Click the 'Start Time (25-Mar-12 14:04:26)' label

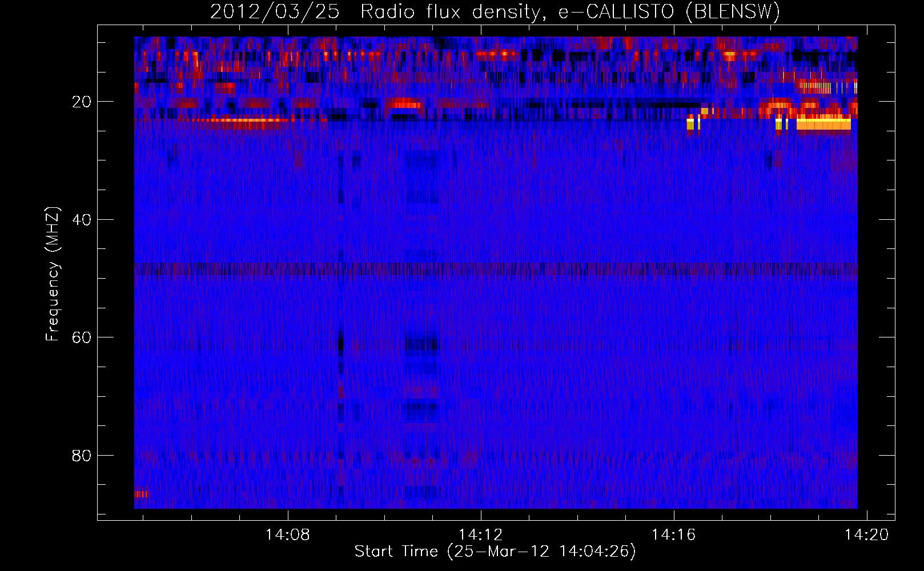(495, 552)
